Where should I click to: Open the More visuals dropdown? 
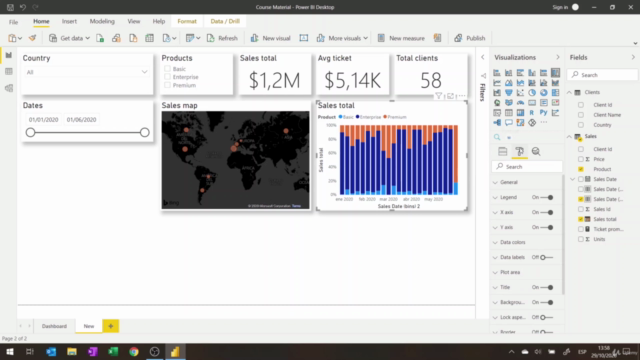point(342,38)
